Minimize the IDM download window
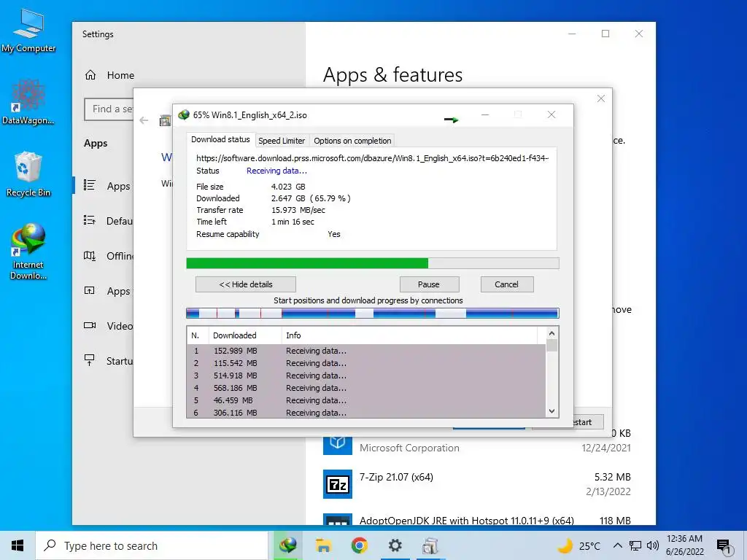The height and width of the screenshot is (560, 747). point(485,114)
